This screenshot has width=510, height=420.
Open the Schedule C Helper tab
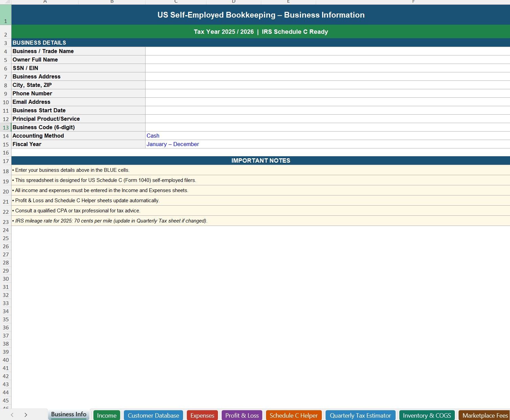294,415
